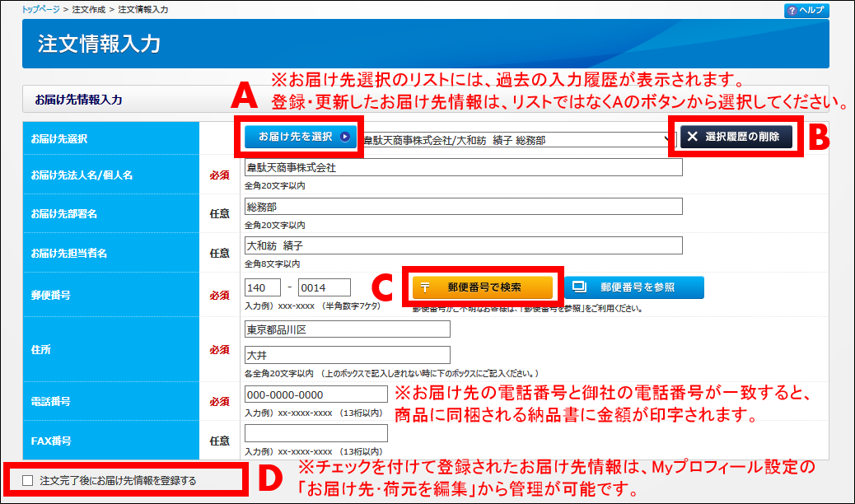Open the ヘルプ link at top right

pos(806,11)
